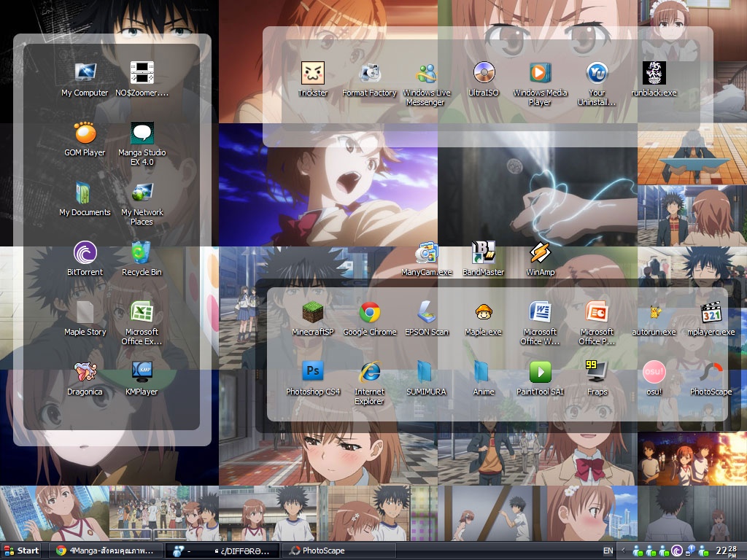Expand hidden system tray icons arrow
This screenshot has height=560, width=747.
(x=624, y=551)
